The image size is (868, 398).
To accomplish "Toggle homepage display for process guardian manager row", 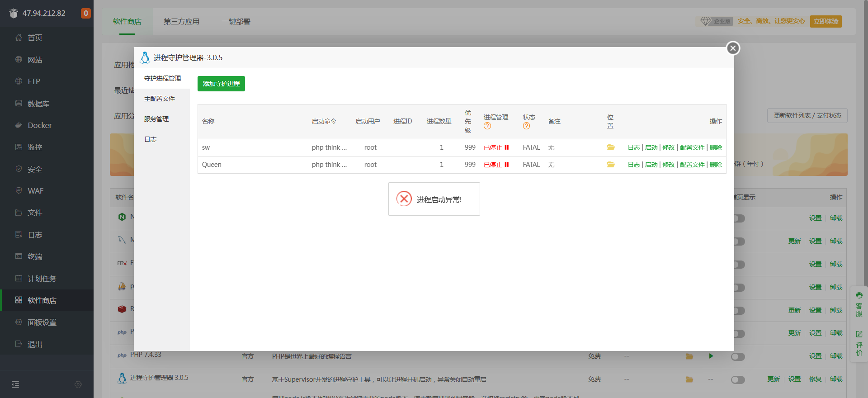I will click(x=738, y=380).
